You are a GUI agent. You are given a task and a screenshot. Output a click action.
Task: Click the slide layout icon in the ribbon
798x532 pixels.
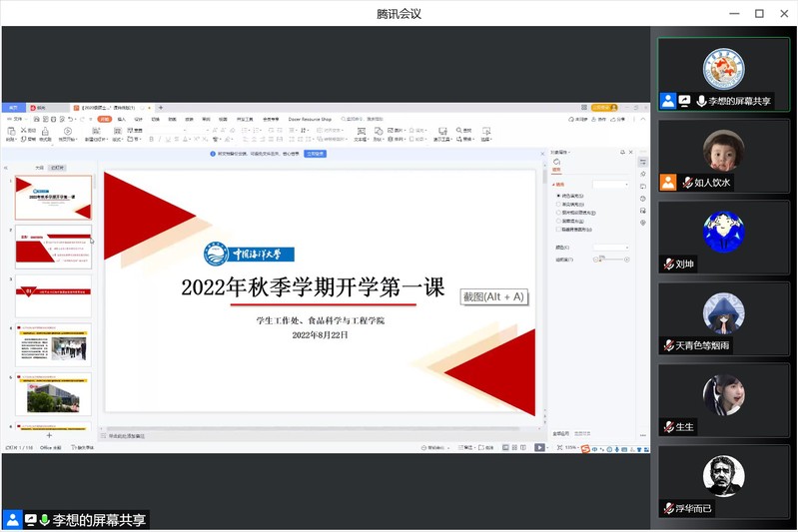(x=118, y=131)
